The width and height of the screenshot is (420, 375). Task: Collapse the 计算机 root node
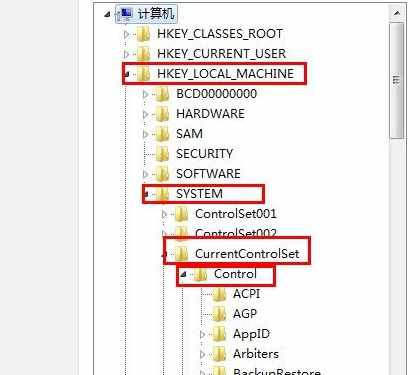point(107,15)
